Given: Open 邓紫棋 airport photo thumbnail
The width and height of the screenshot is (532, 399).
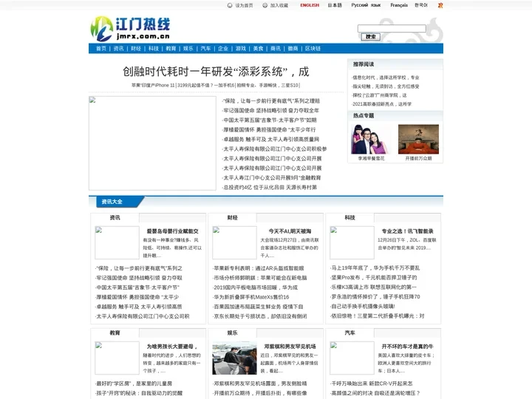Looking at the screenshot, I should click(234, 358).
